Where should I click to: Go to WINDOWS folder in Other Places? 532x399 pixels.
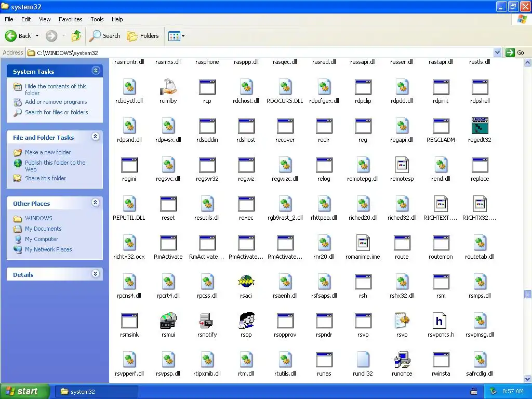pyautogui.click(x=38, y=218)
